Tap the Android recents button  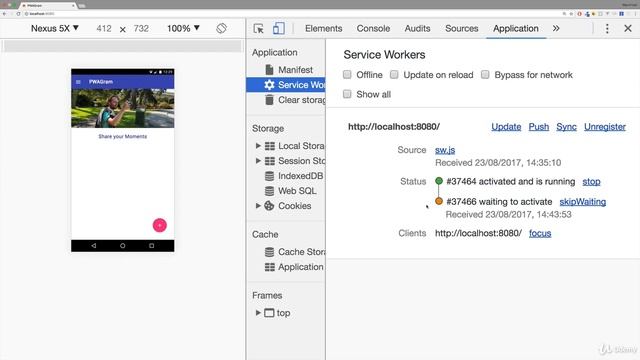click(151, 246)
